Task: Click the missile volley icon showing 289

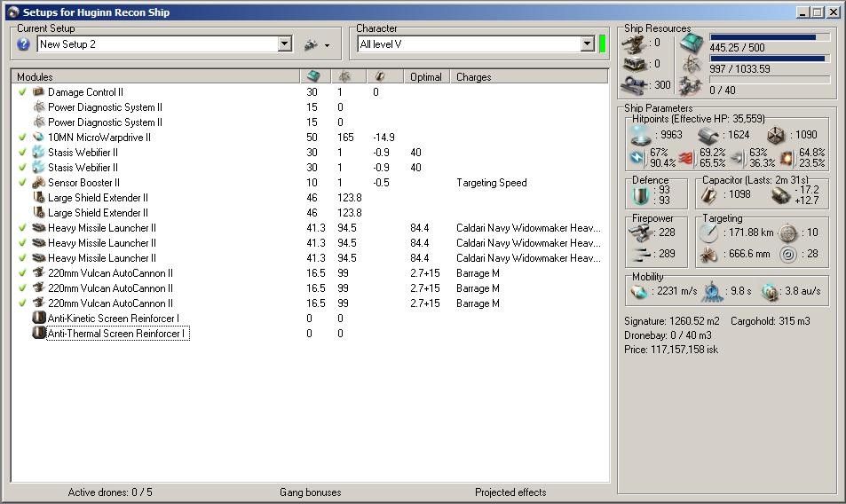Action: tap(640, 254)
